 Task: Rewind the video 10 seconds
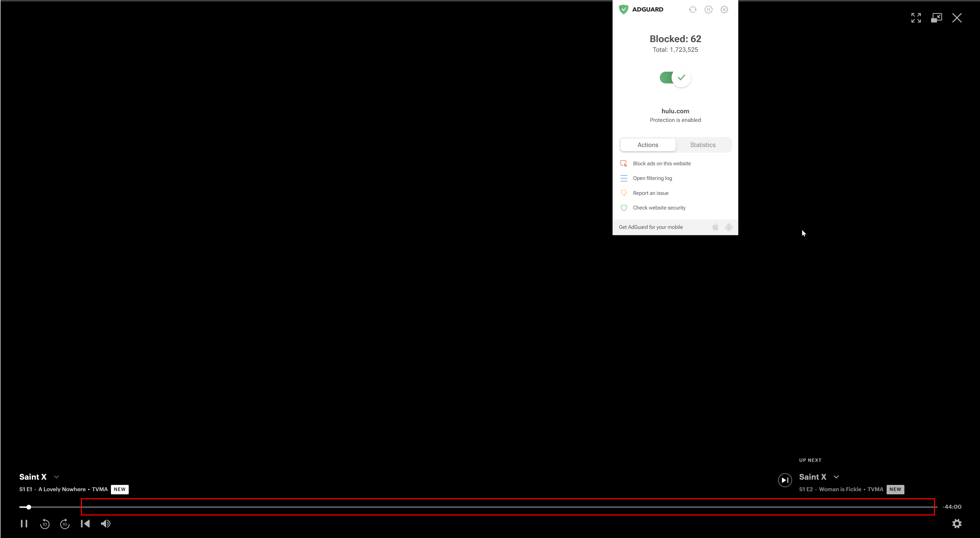44,524
